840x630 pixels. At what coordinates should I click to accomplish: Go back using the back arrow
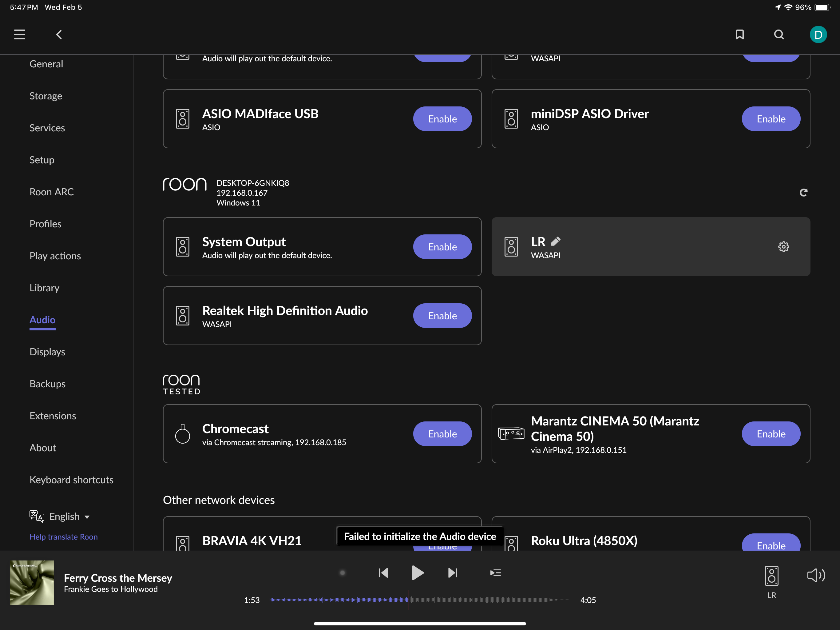click(x=59, y=34)
